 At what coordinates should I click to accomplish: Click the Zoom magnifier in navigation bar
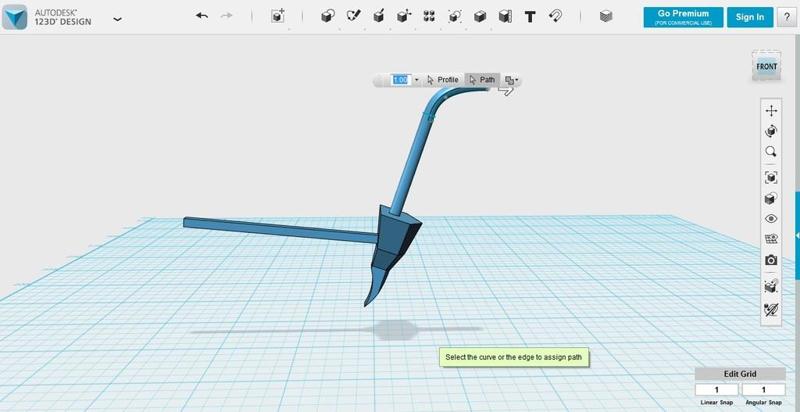(771, 152)
